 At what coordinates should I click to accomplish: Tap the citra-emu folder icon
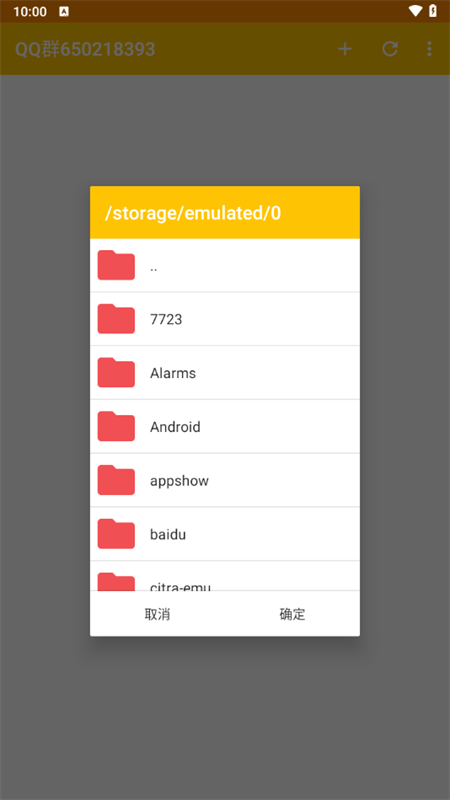point(116,582)
